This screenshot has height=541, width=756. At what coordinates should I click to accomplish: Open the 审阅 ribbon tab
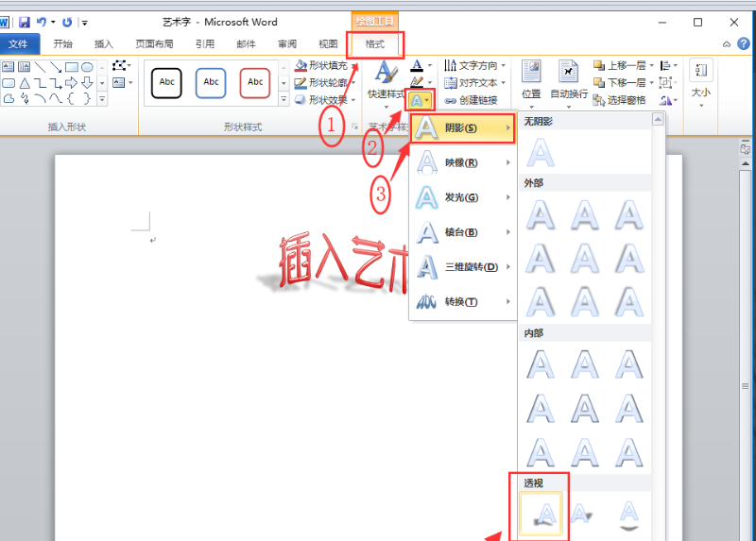287,43
